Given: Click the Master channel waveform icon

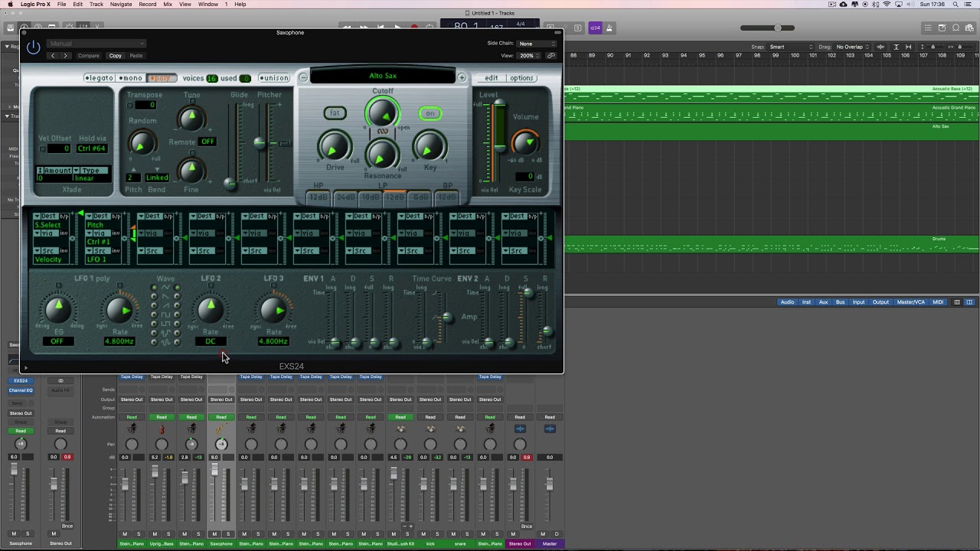Looking at the screenshot, I should (x=550, y=429).
